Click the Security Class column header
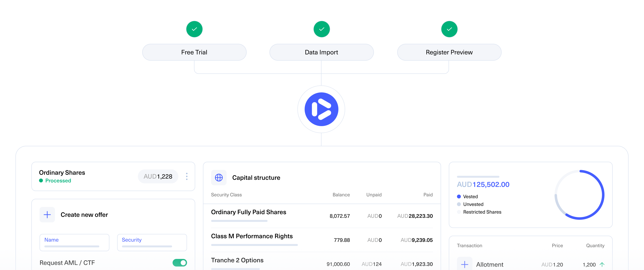644x270 pixels. (x=226, y=195)
